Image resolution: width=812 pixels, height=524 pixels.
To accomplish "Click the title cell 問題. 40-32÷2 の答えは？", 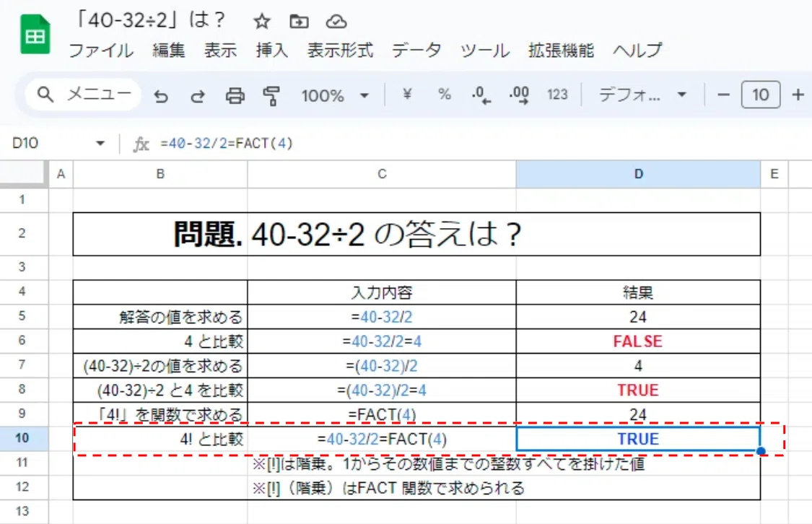I will click(x=416, y=234).
